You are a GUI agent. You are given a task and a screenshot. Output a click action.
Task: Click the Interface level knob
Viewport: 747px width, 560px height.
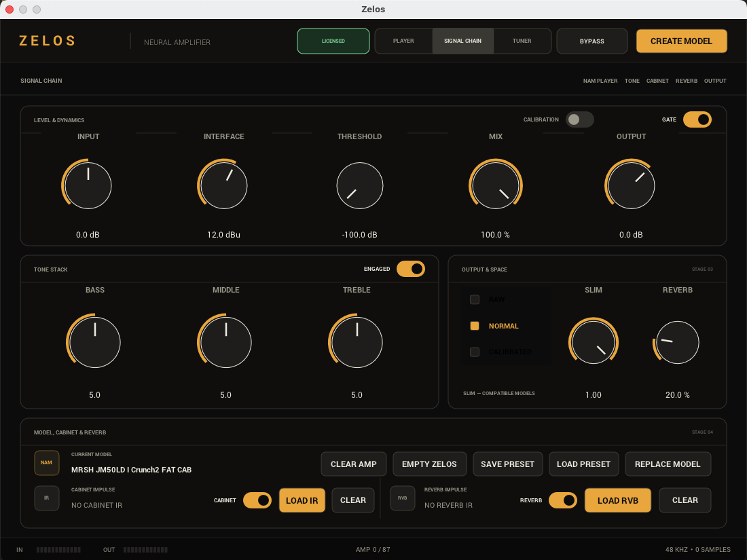[x=224, y=186]
